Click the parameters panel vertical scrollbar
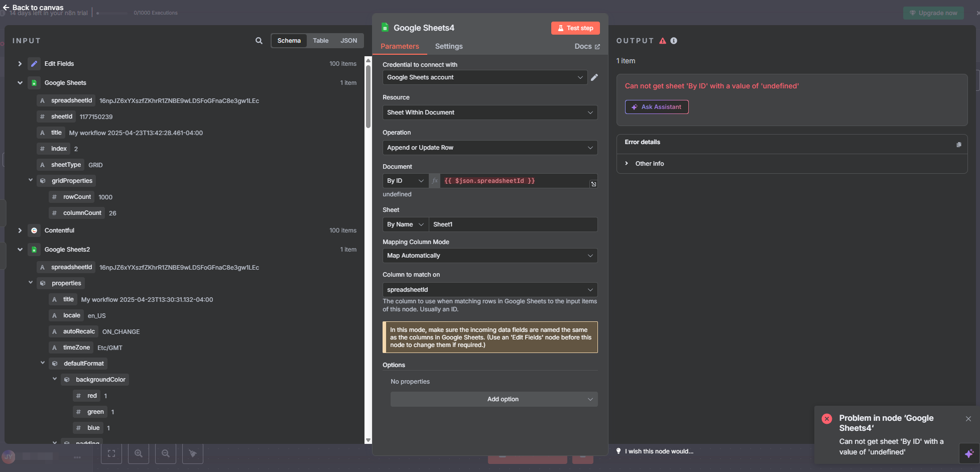Viewport: 980px width, 472px height. (x=368, y=95)
